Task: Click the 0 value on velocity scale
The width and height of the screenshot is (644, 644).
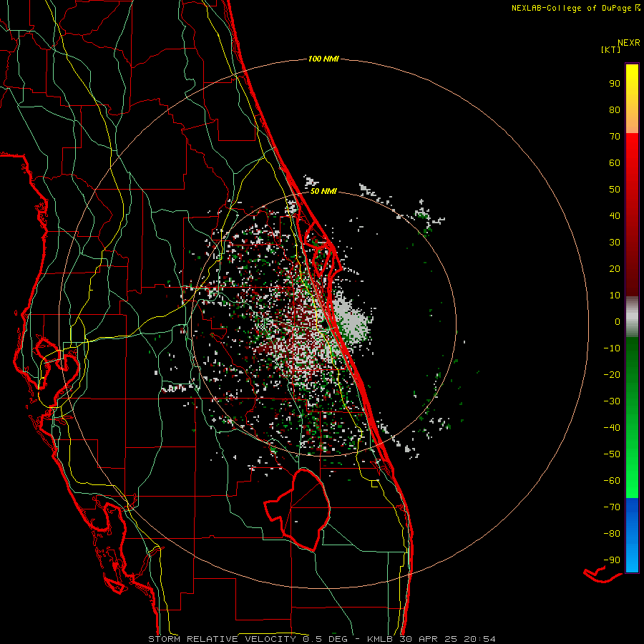Action: click(618, 321)
